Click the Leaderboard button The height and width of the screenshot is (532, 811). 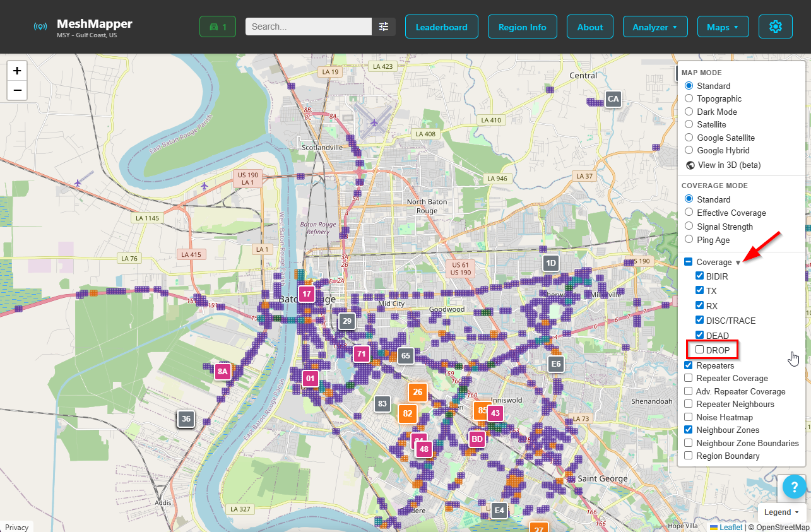pyautogui.click(x=441, y=27)
